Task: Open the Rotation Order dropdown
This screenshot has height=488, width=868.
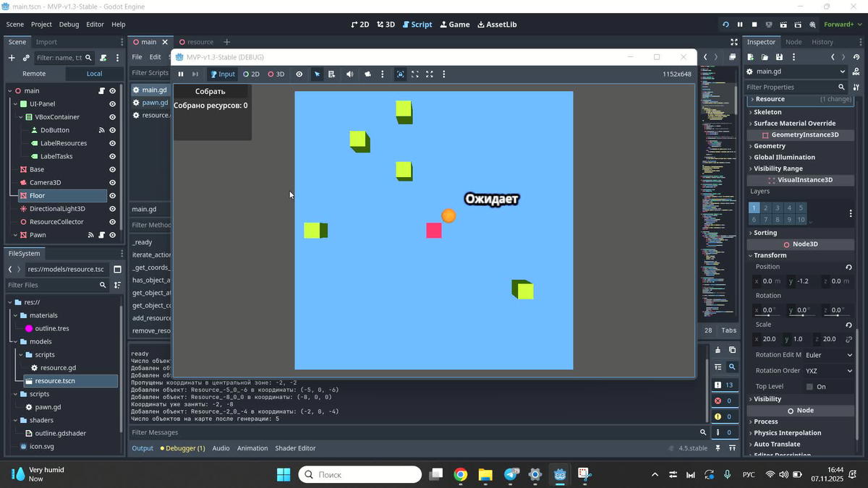Action: (x=829, y=371)
